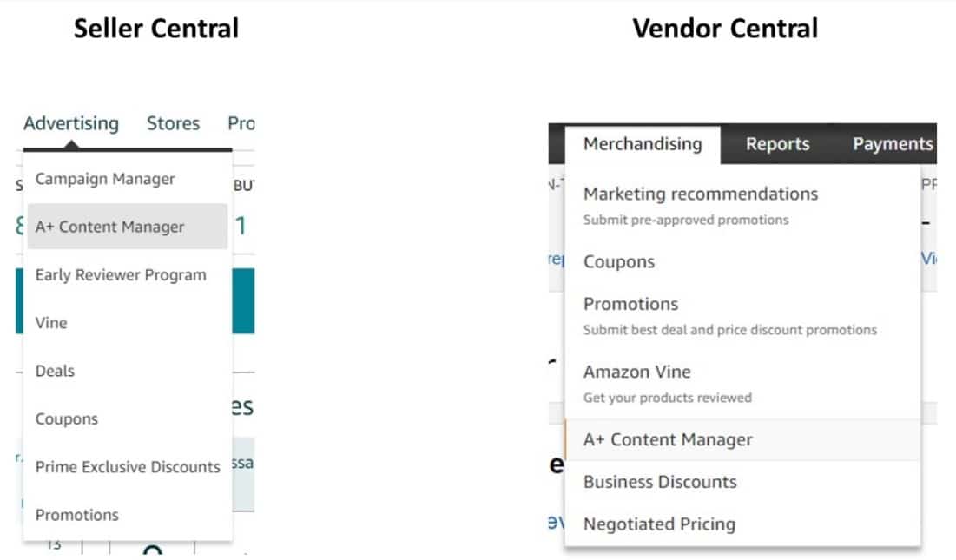Viewport: 956px width, 560px height.
Task: Open the Early Reviewer Program
Action: (121, 274)
